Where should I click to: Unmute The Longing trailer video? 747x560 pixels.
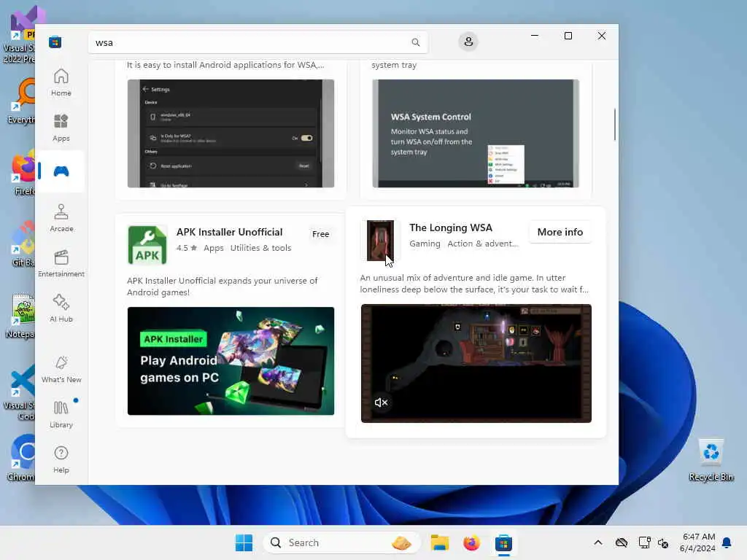point(381,402)
